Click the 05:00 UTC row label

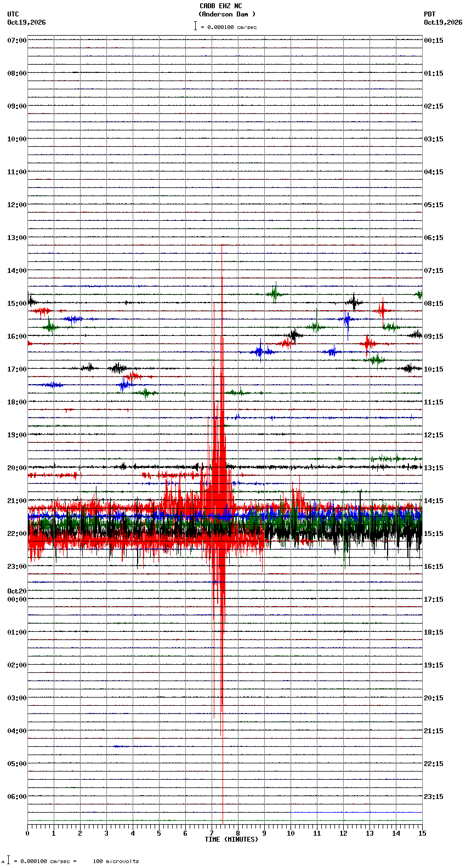pos(17,764)
